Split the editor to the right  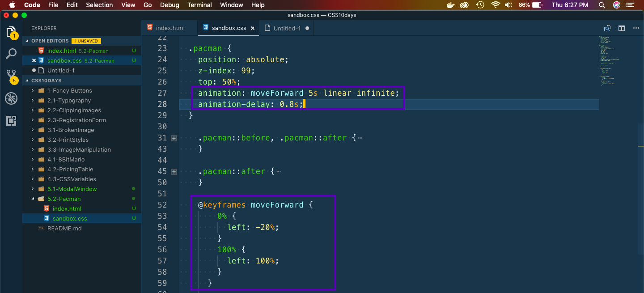point(622,28)
